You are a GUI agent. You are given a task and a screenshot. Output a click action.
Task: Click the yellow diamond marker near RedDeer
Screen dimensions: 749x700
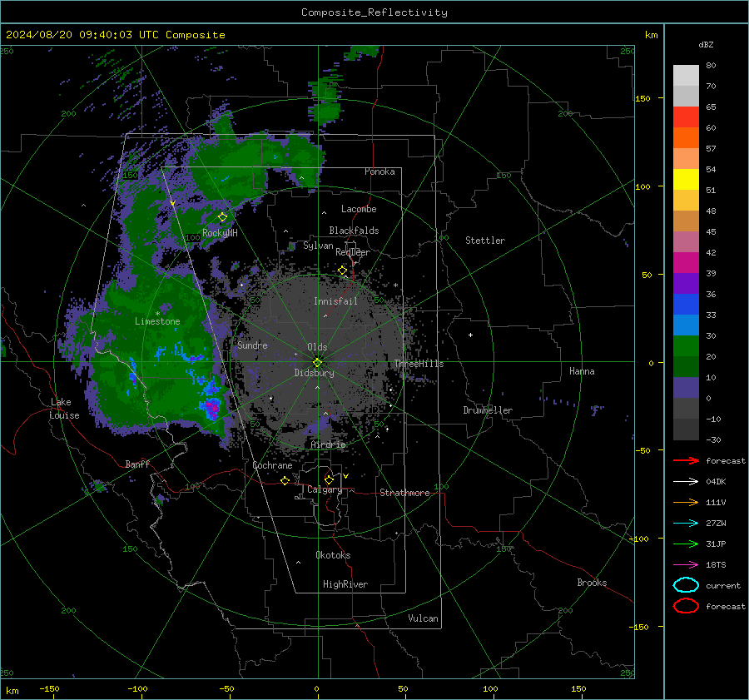[x=343, y=271]
